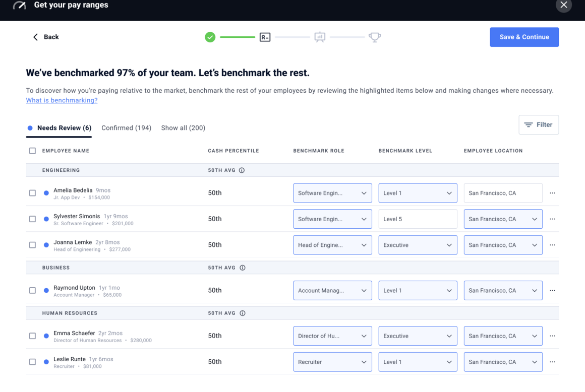Image resolution: width=585 pixels, height=392 pixels.
Task: Switch to Show all (200) tab
Action: (x=183, y=128)
